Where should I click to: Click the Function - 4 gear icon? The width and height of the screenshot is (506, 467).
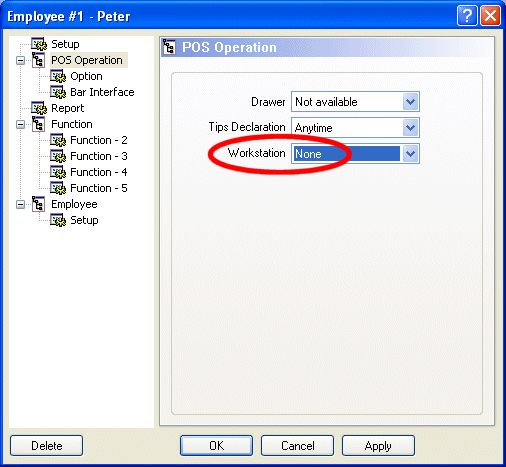point(58,172)
